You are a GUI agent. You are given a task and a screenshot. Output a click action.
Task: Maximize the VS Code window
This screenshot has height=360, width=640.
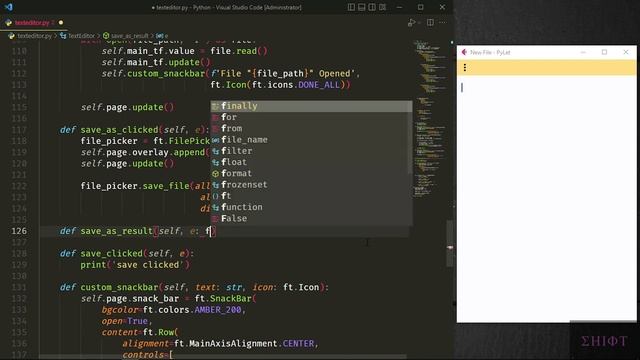click(x=420, y=7)
